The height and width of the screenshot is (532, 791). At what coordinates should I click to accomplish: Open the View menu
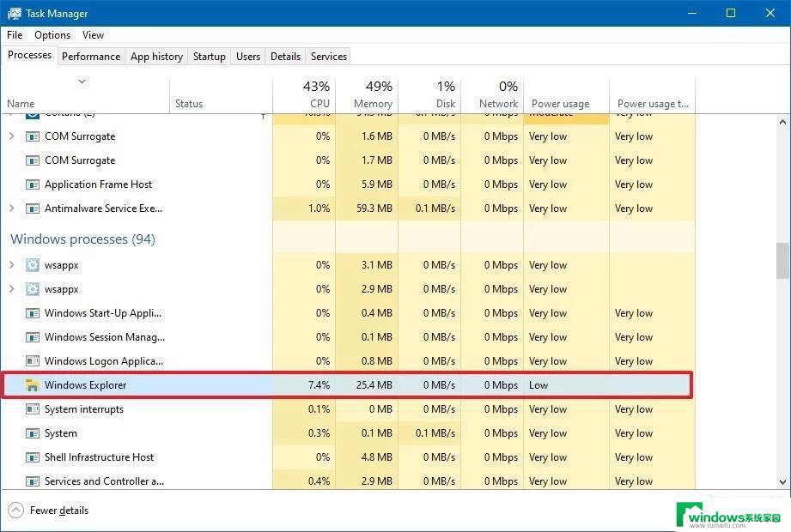[94, 35]
